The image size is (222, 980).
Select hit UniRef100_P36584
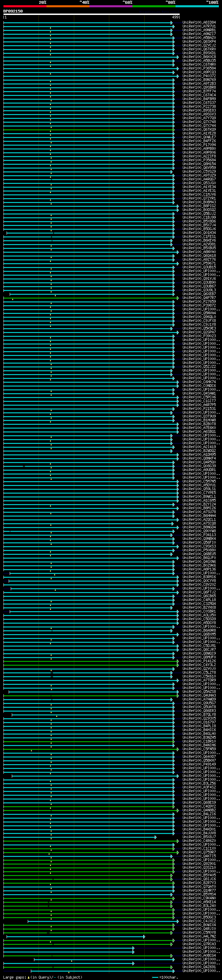(x=199, y=68)
